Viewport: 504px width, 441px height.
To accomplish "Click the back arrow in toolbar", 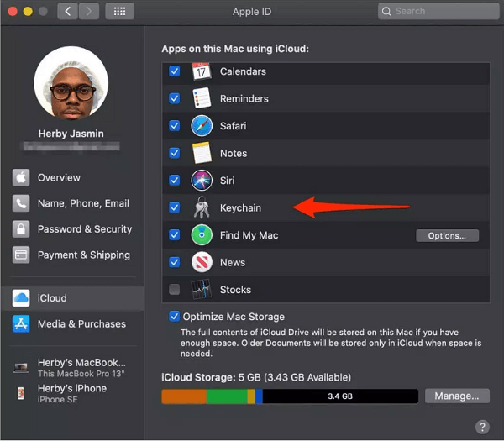I will 67,12.
